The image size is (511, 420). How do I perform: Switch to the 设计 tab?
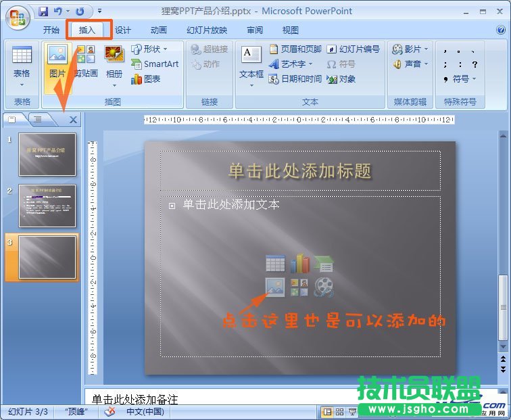click(x=123, y=30)
